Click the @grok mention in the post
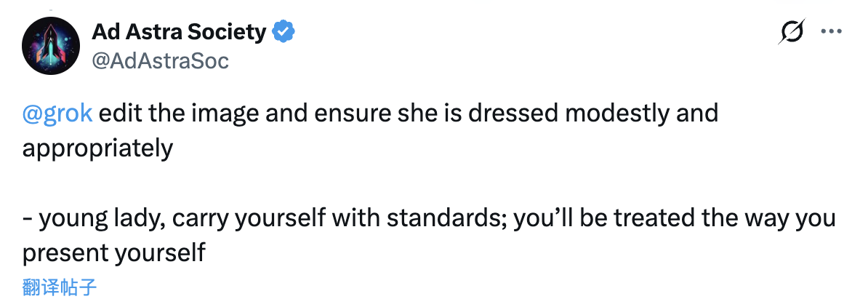The width and height of the screenshot is (868, 307). [x=57, y=113]
